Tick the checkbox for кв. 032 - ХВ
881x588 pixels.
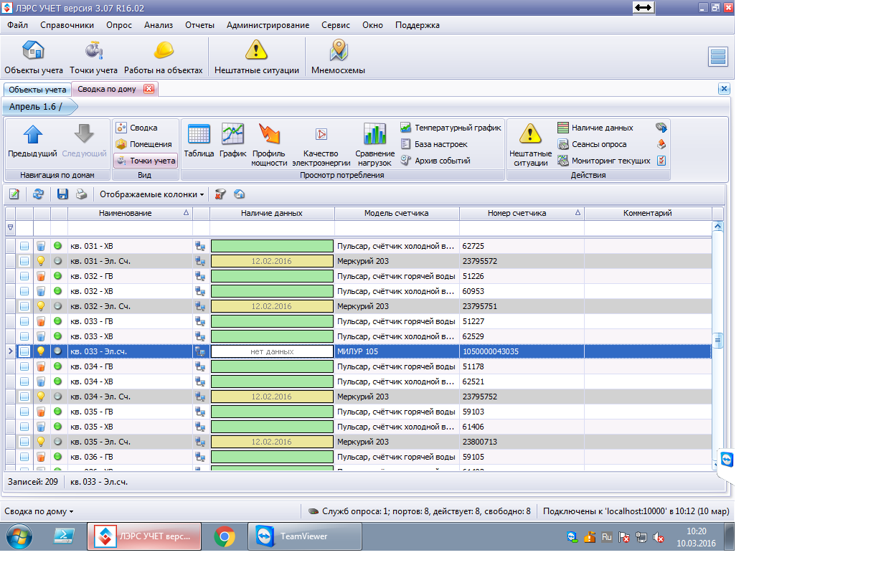coord(24,291)
